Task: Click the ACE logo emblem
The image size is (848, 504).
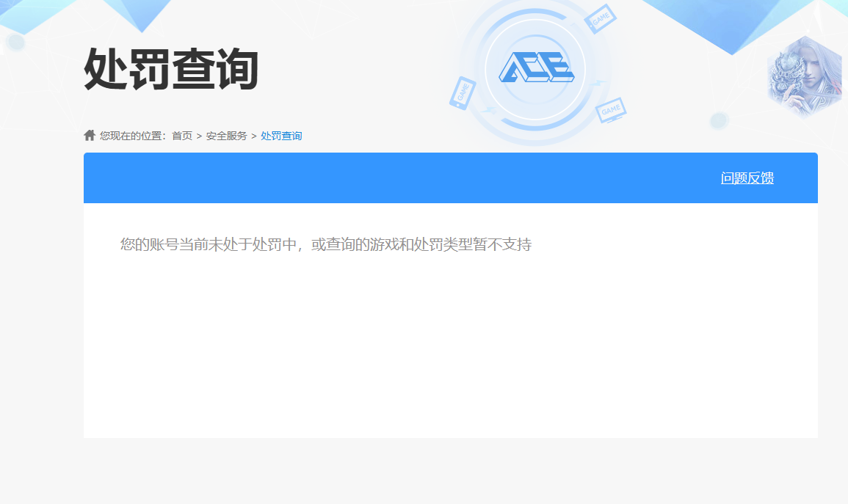Action: 535,68
